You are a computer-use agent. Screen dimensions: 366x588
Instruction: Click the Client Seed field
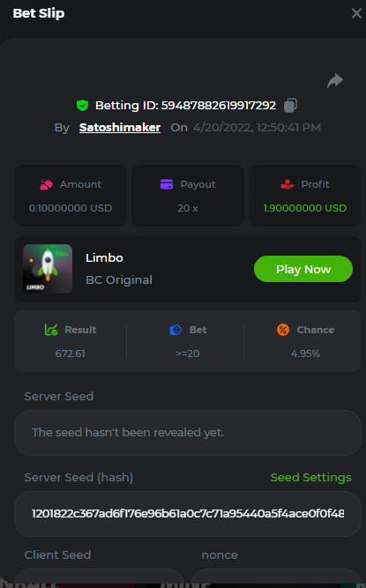(x=99, y=578)
